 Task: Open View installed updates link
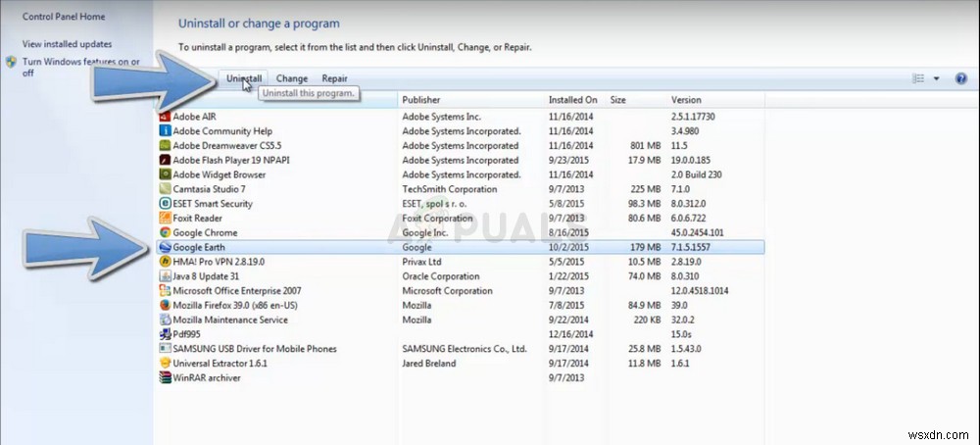pos(67,44)
